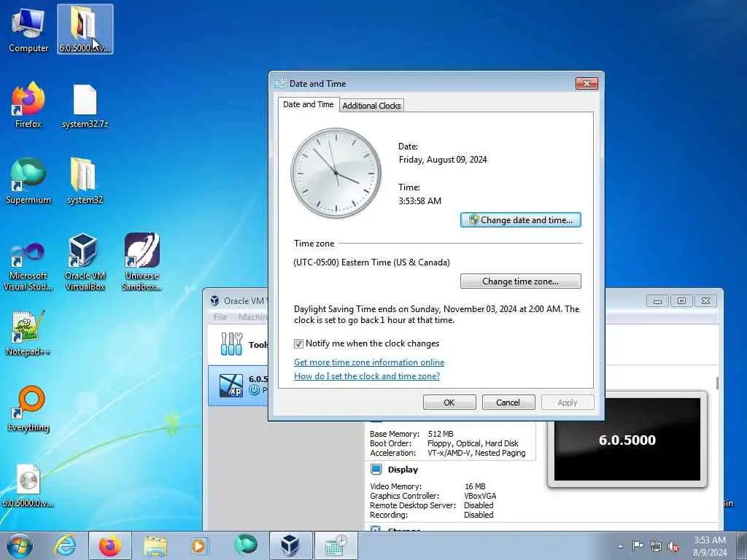Show hidden tray icons arrow

click(620, 547)
